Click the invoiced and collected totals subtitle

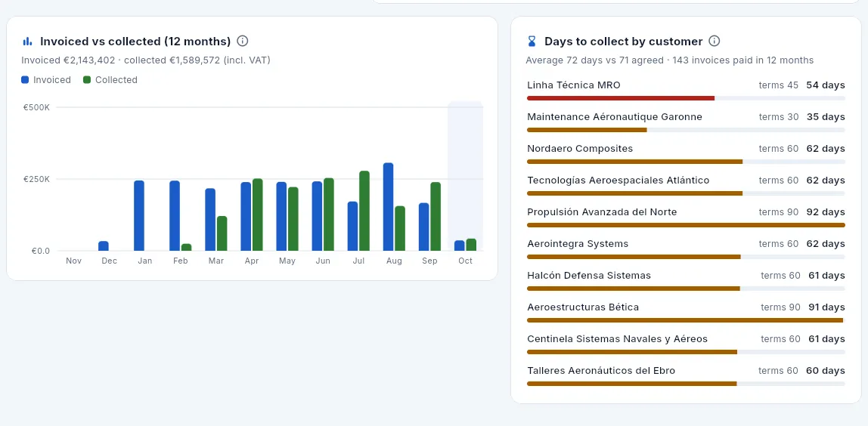point(146,60)
